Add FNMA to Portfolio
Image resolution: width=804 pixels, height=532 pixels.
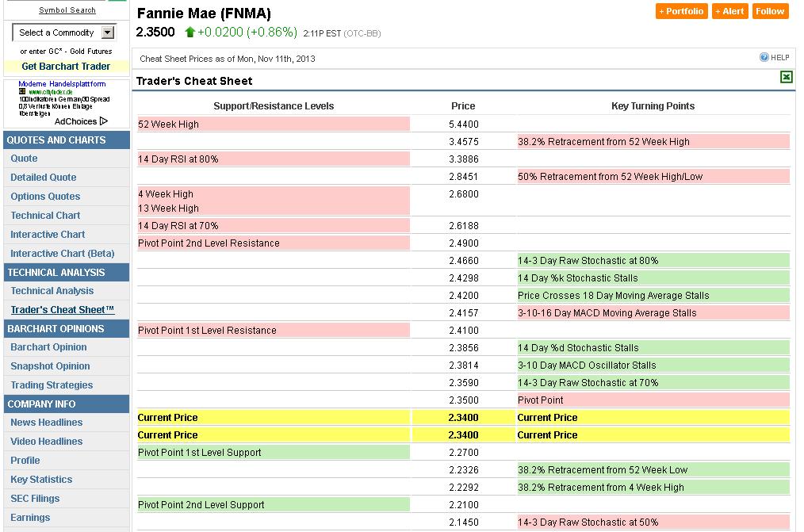tap(681, 11)
